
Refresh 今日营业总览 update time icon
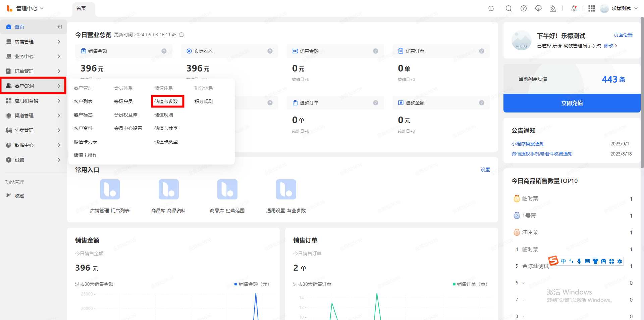tap(181, 35)
